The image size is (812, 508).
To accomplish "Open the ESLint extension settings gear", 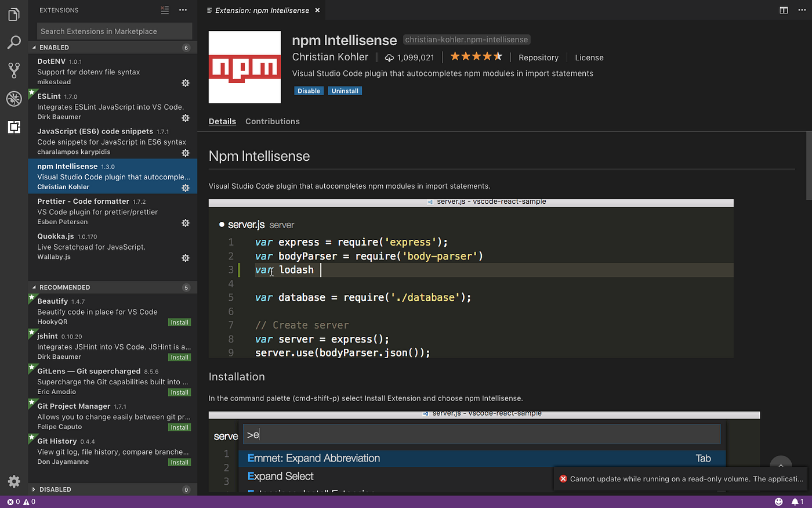I will [185, 118].
